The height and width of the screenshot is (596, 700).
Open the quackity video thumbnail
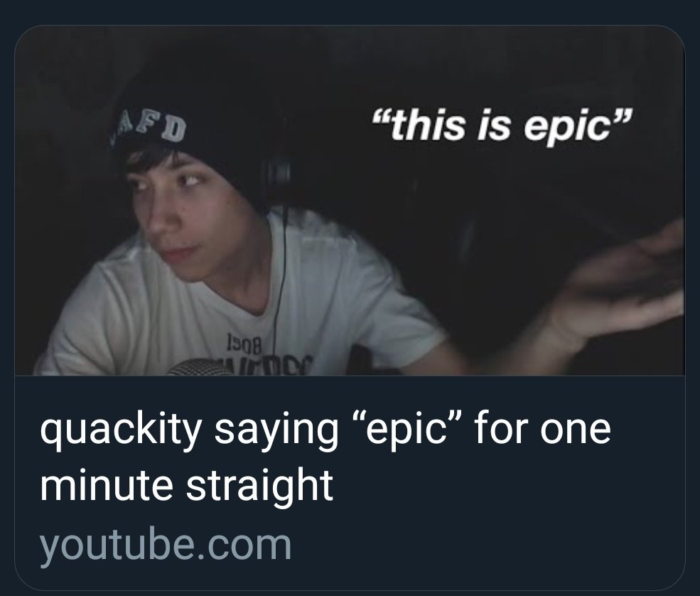pyautogui.click(x=350, y=201)
